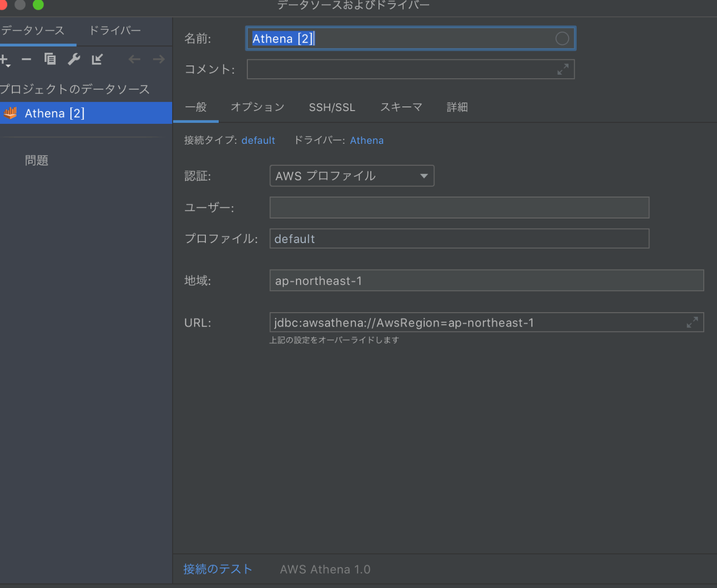Switch to the データソース tab
The image size is (717, 588).
tap(33, 31)
